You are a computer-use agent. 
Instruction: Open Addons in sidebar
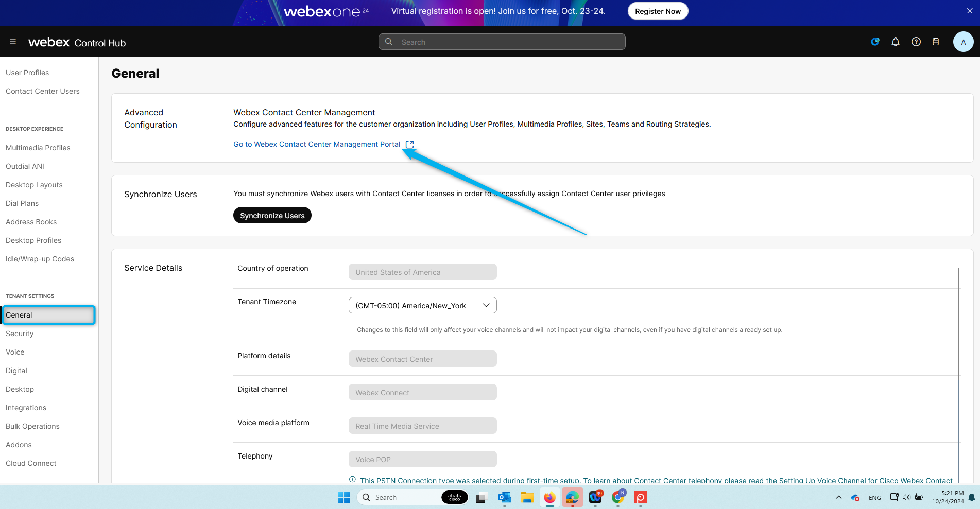(19, 445)
